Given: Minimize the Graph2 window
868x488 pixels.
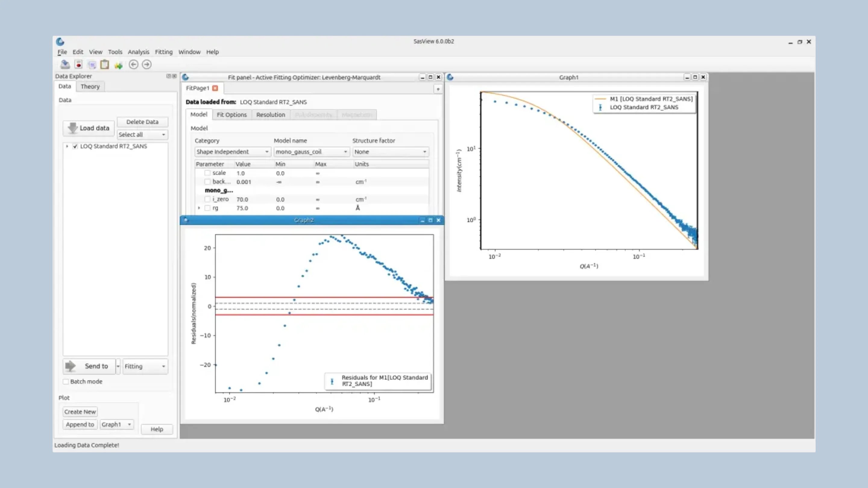Looking at the screenshot, I should pos(422,220).
